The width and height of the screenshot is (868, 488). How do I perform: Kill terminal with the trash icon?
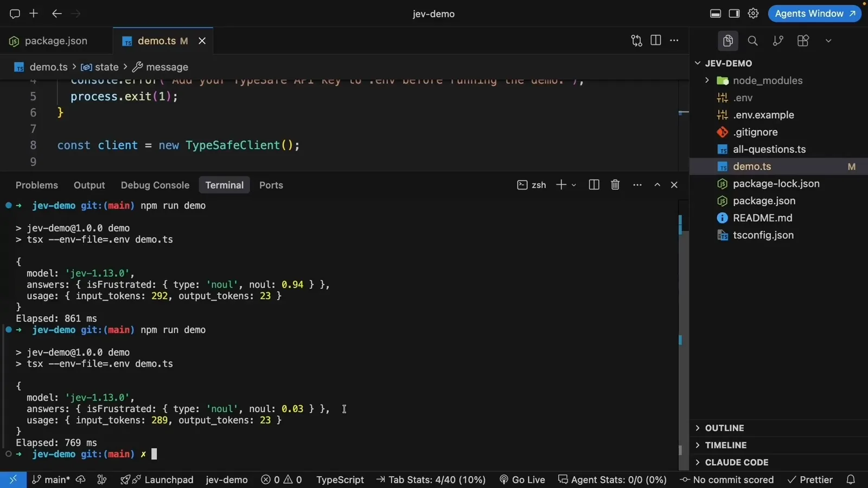click(x=615, y=185)
